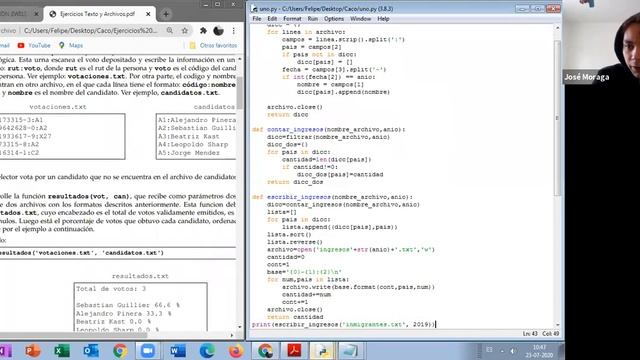Open the YouTube bookmark
Screen dimensions: 640x360
pos(34,45)
